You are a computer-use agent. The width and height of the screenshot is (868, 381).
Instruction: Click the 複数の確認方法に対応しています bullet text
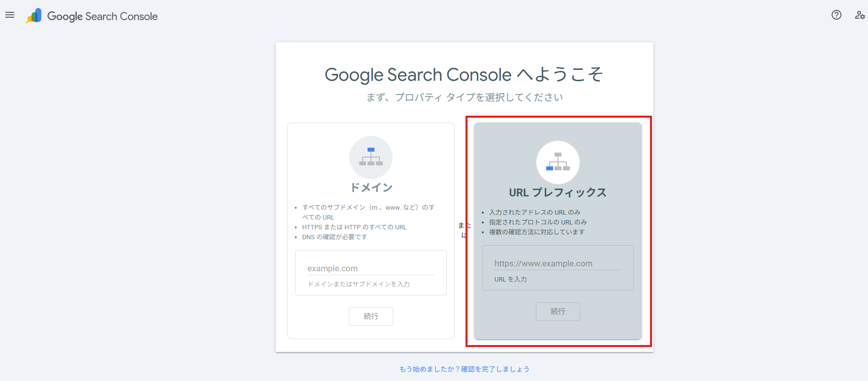tap(536, 232)
